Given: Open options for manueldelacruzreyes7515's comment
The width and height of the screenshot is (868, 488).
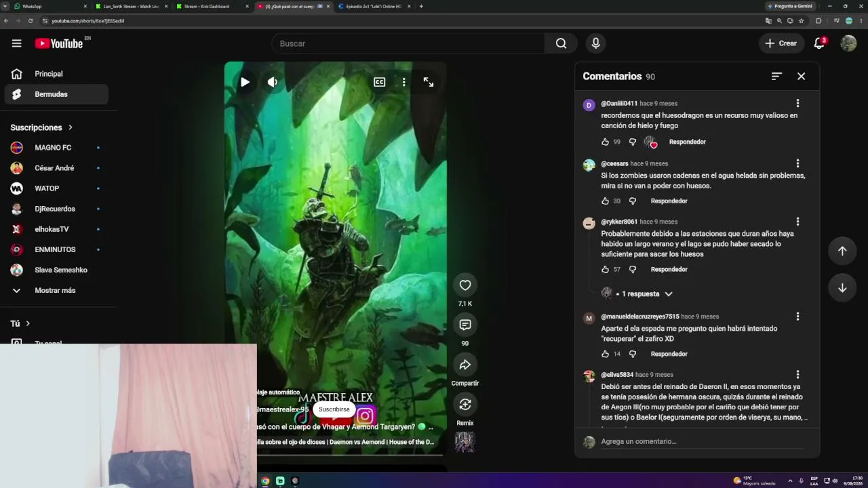Looking at the screenshot, I should pos(797,317).
